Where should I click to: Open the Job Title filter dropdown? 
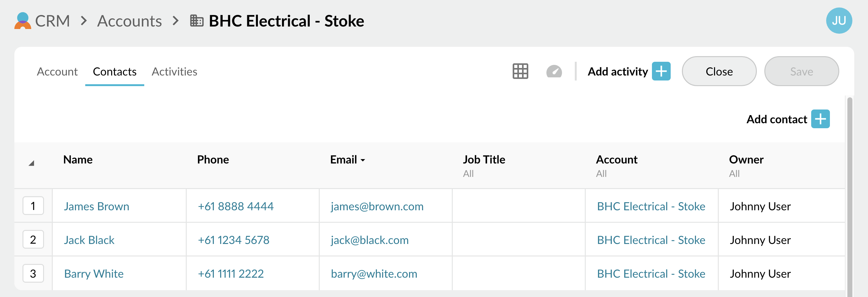468,174
